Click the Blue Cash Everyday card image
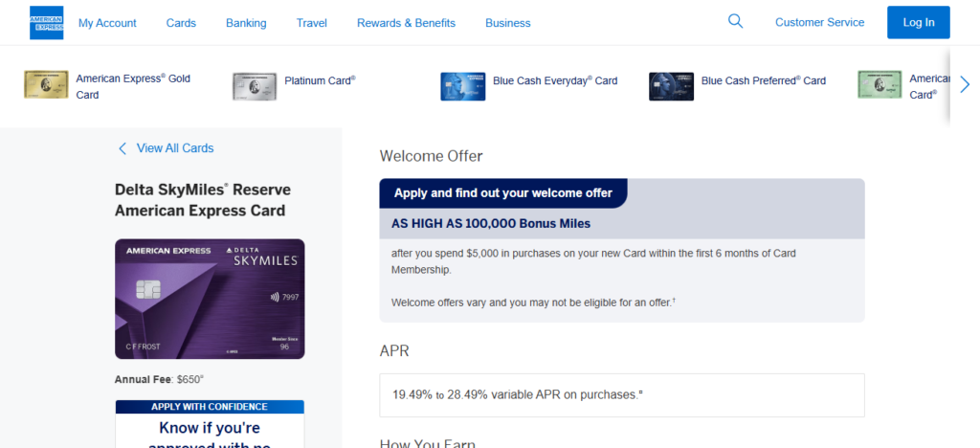 [463, 86]
